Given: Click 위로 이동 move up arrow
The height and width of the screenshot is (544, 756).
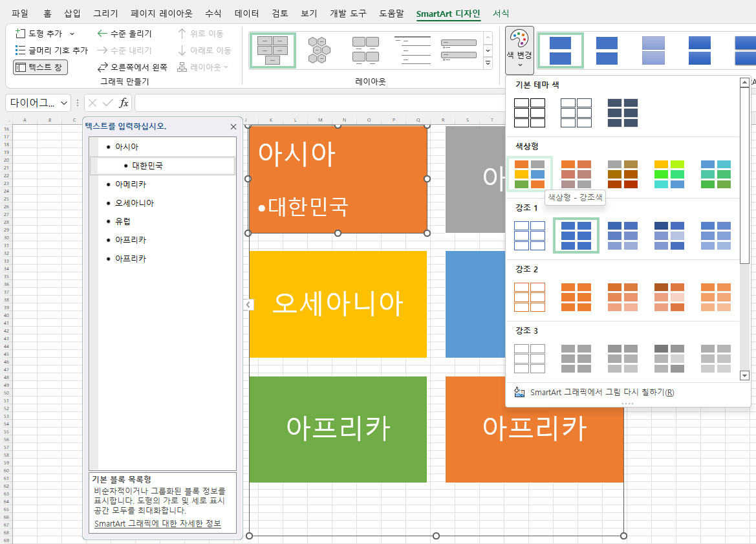Looking at the screenshot, I should [182, 33].
